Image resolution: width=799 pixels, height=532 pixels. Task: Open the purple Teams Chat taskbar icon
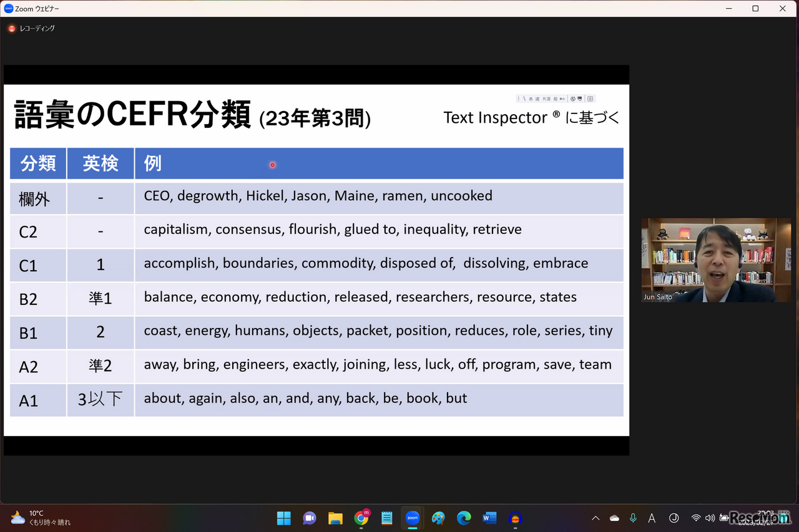click(x=310, y=518)
